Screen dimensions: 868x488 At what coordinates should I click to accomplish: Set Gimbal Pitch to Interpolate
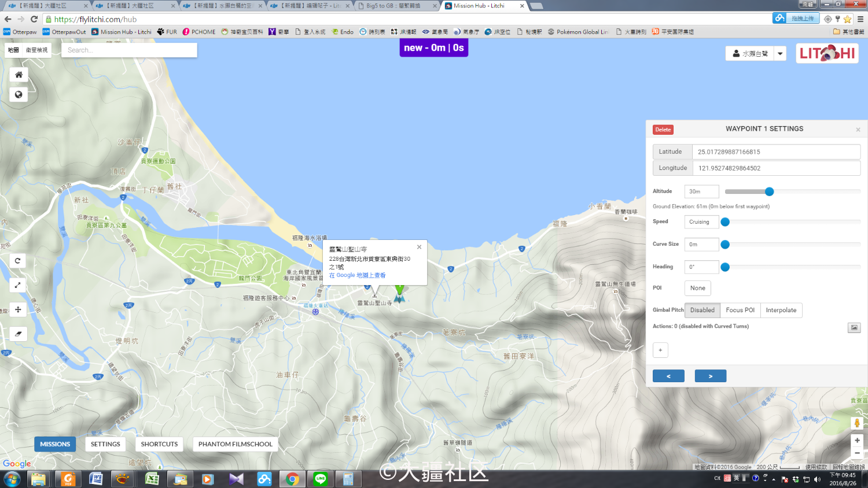(781, 310)
